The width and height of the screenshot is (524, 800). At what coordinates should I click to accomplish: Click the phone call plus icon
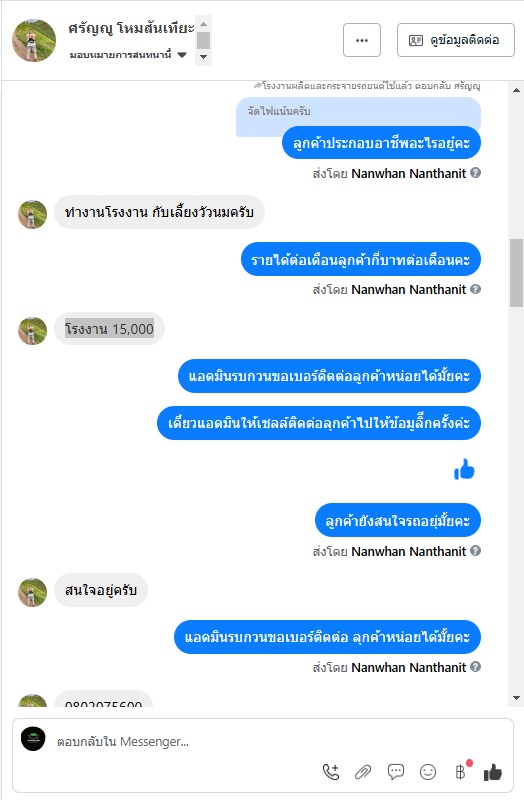(331, 772)
